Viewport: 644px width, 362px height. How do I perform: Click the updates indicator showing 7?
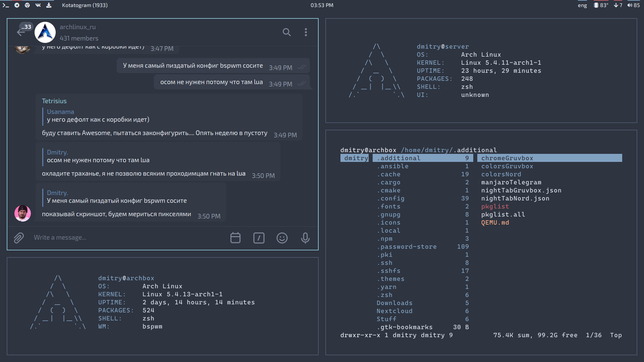pyautogui.click(x=618, y=5)
